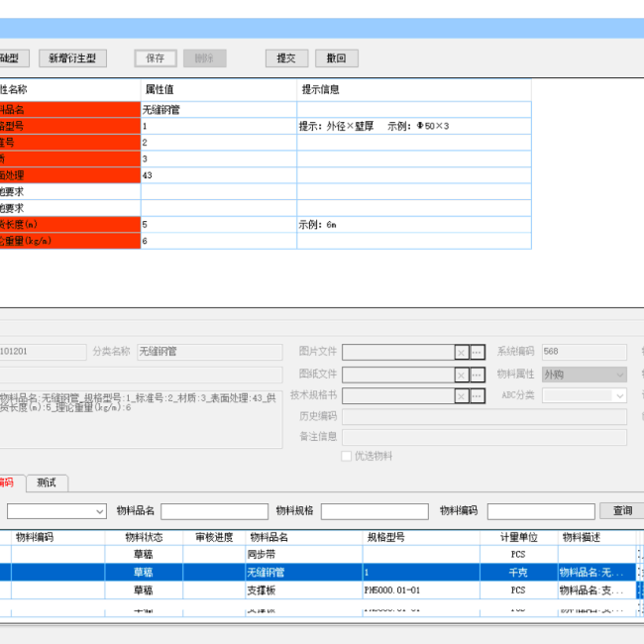Click the 物料描述 text area
The image size is (644, 644).
point(141,419)
